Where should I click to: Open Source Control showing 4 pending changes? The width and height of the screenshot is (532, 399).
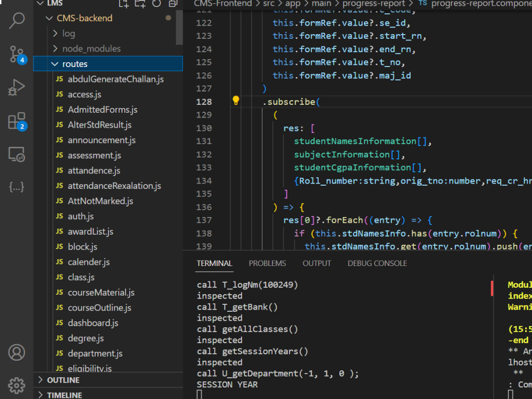click(x=15, y=55)
